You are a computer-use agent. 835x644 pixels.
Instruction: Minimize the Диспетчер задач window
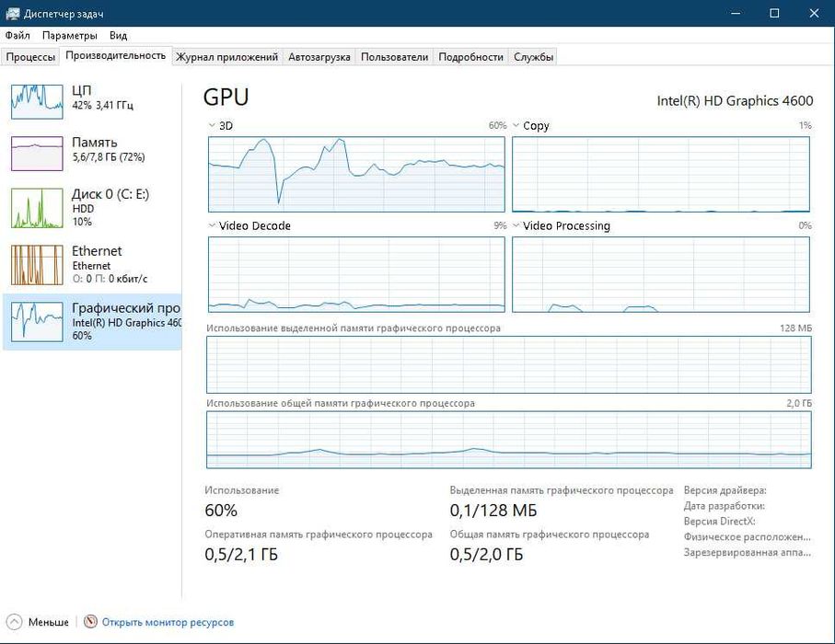(736, 13)
